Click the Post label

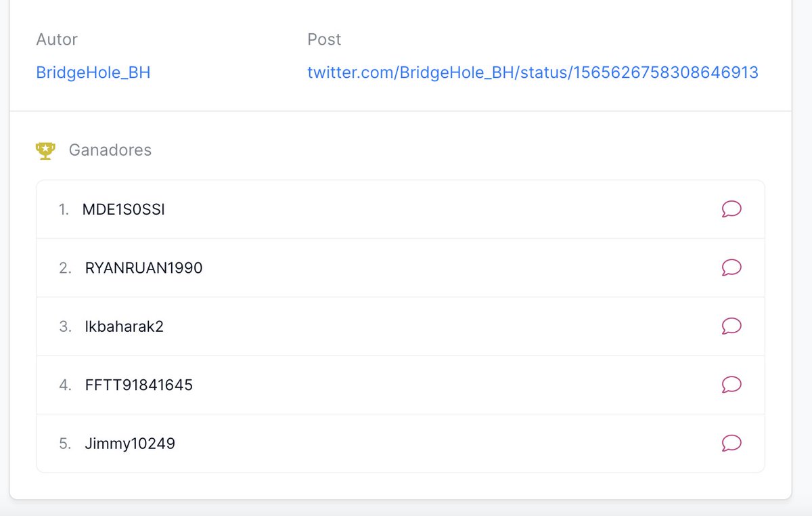coord(324,39)
